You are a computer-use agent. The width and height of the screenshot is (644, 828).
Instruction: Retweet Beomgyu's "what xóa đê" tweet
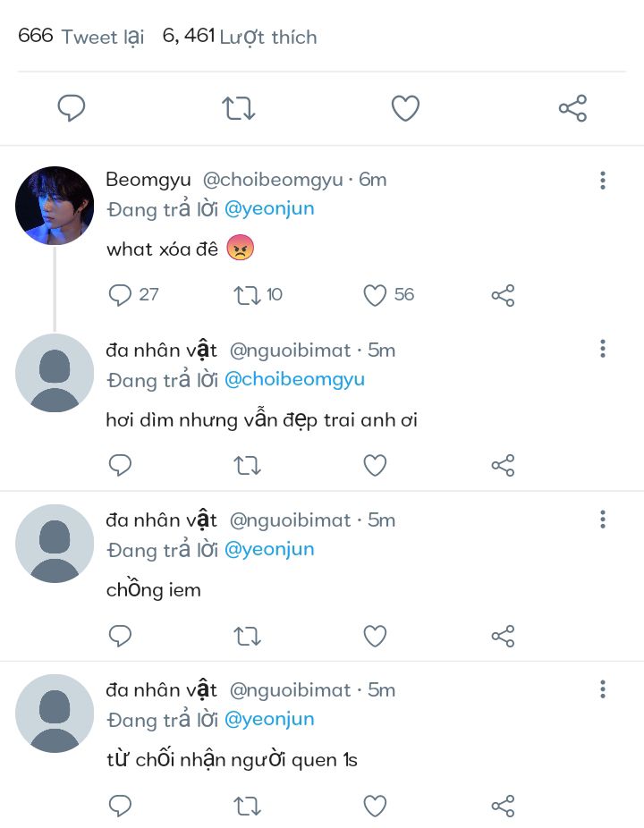pyautogui.click(x=247, y=295)
